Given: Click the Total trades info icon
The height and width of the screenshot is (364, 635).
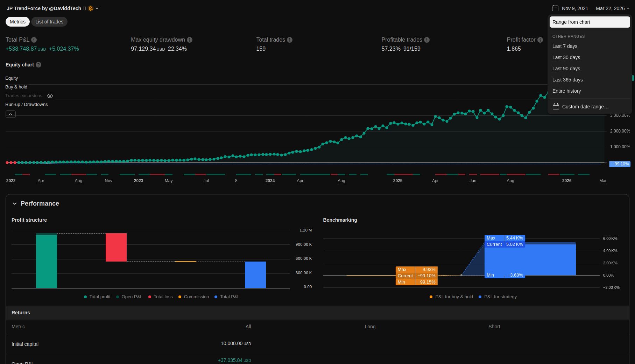Looking at the screenshot, I should [x=290, y=40].
